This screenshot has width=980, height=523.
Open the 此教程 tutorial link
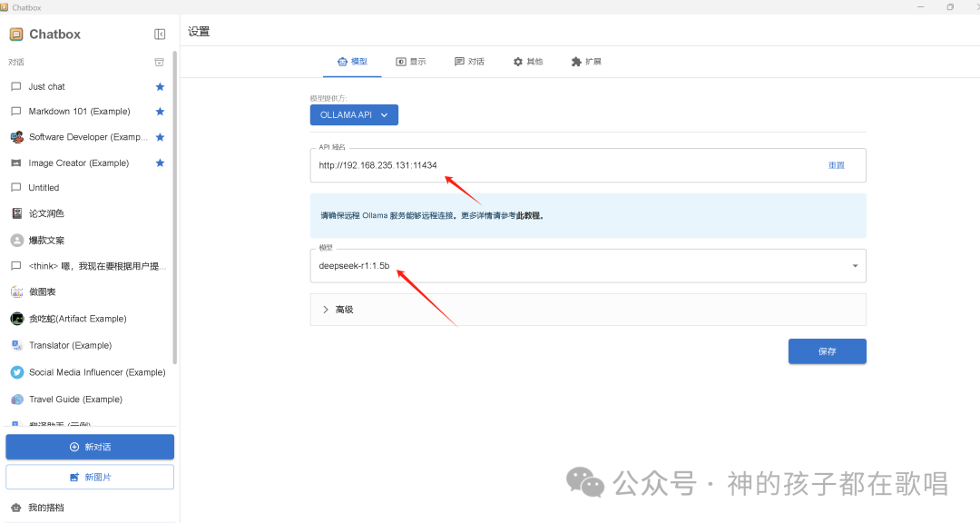529,216
